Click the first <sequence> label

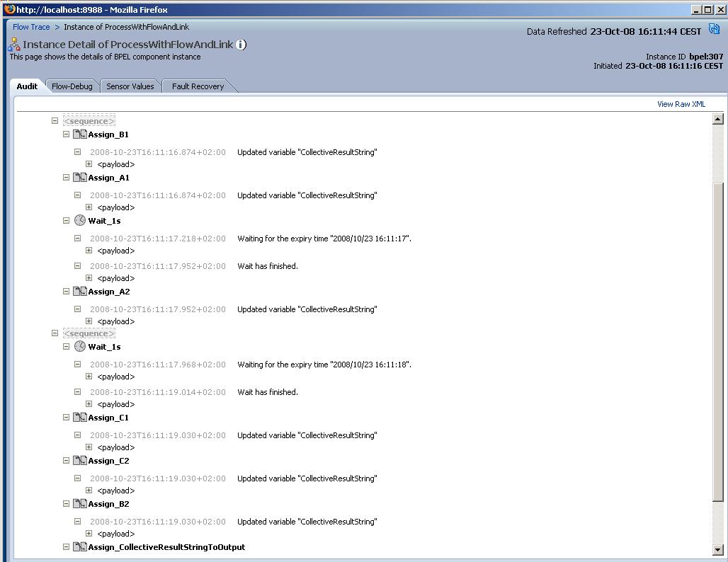click(x=89, y=121)
